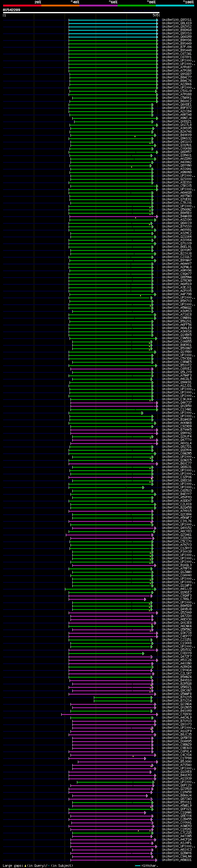Select the UniRef100_B1W4G9 label
This screenshot has height=868, width=197.
(176, 419)
